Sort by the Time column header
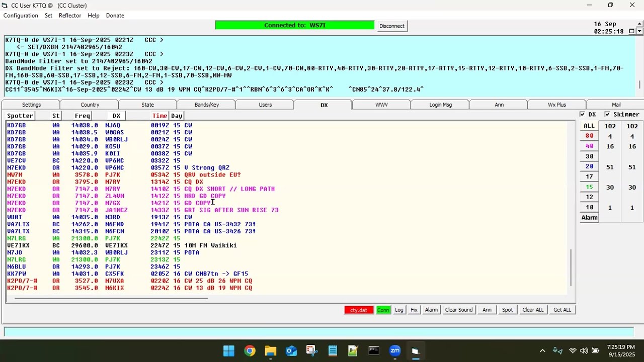644x362 pixels. click(159, 116)
